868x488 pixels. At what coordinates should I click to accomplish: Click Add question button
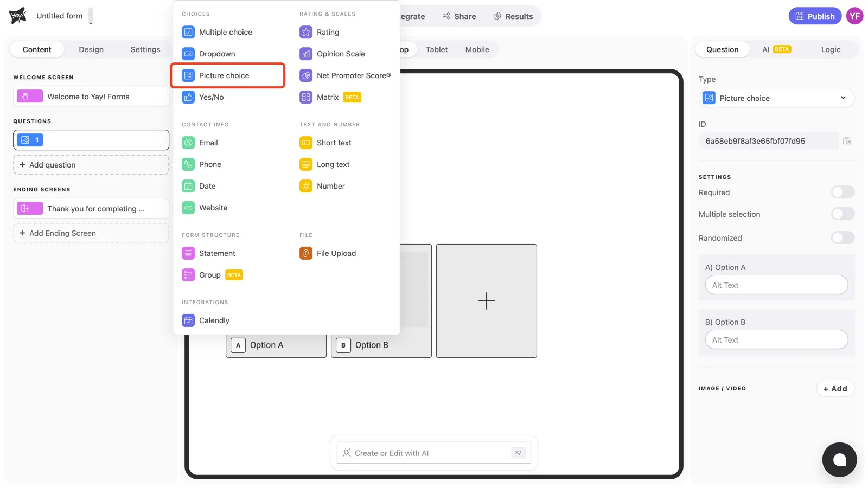click(x=91, y=165)
